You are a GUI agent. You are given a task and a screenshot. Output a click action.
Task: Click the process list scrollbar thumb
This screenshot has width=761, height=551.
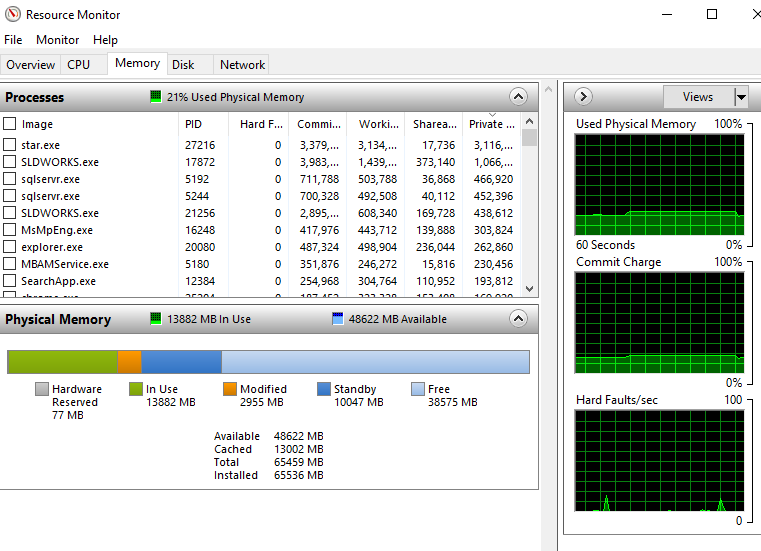(529, 137)
